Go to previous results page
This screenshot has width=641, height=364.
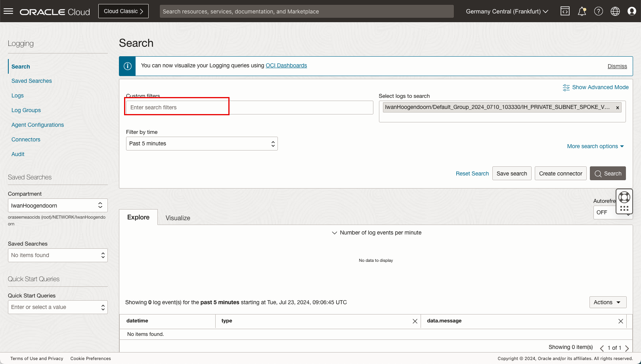point(602,348)
